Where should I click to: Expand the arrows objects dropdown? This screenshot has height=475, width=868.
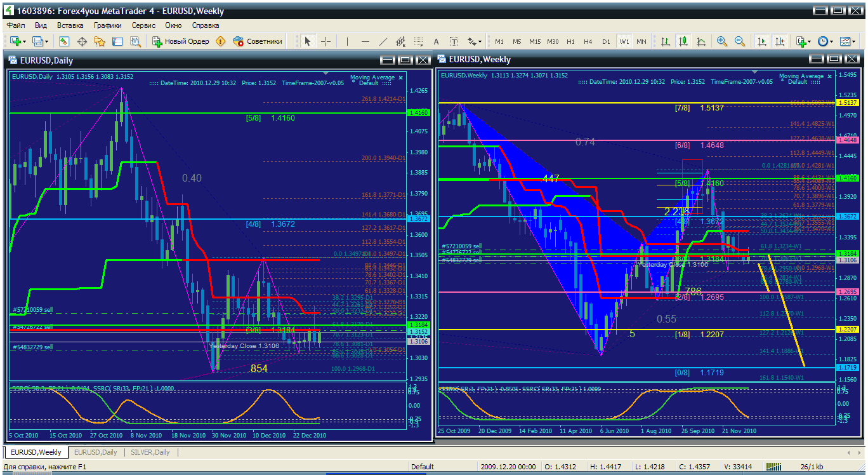pos(480,41)
